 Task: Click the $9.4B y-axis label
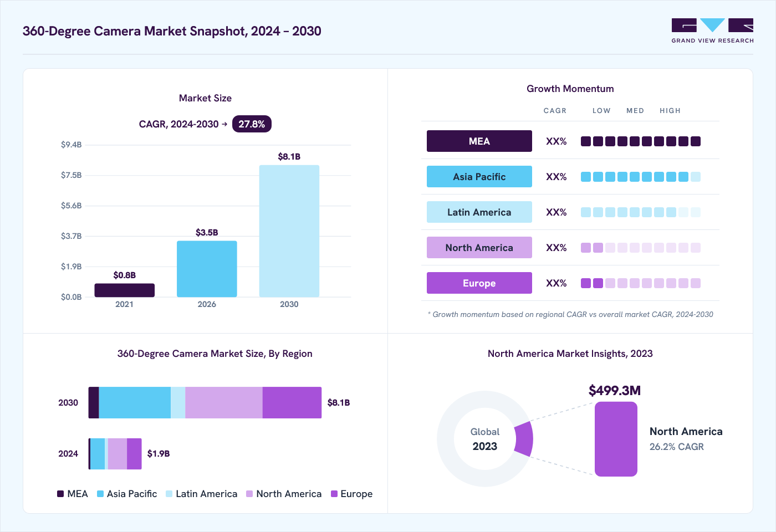pyautogui.click(x=72, y=145)
